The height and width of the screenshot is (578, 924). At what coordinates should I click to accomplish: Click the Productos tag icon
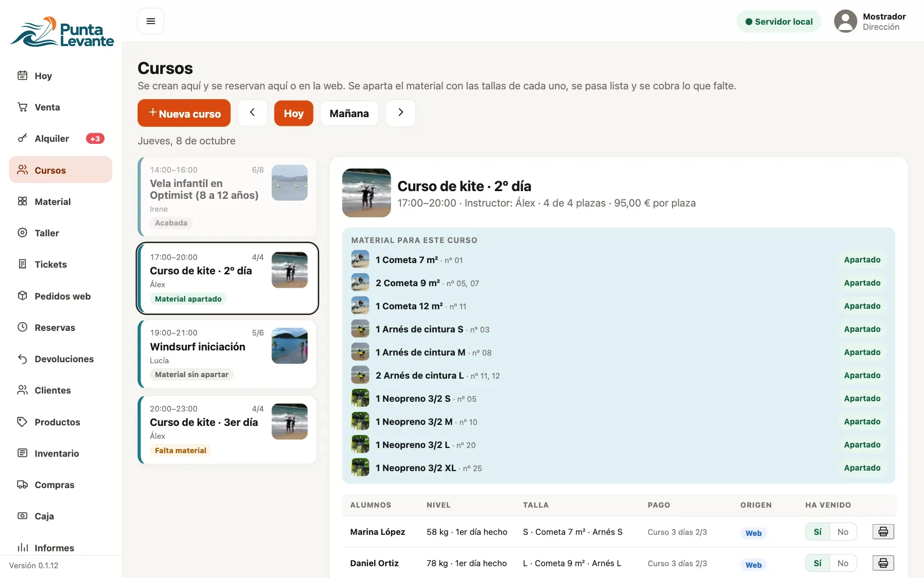point(23,422)
